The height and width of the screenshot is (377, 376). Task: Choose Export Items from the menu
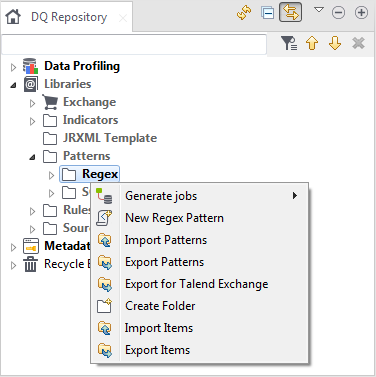click(199, 350)
